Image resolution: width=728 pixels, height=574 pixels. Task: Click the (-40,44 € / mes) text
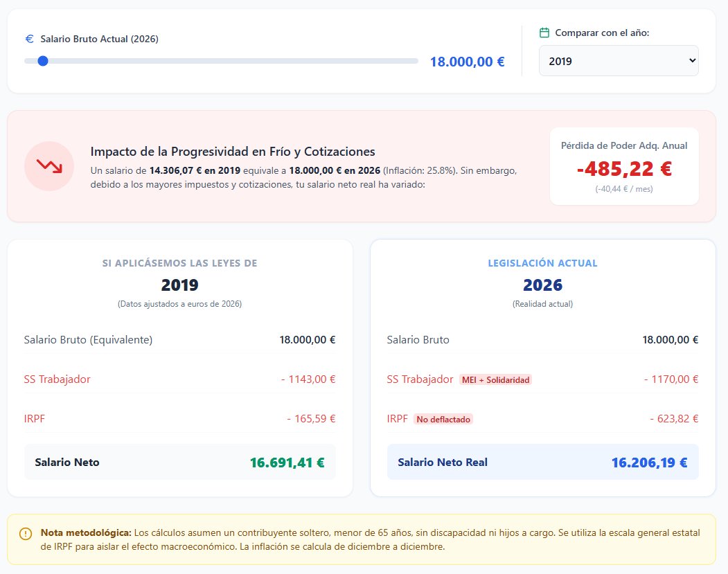(624, 189)
